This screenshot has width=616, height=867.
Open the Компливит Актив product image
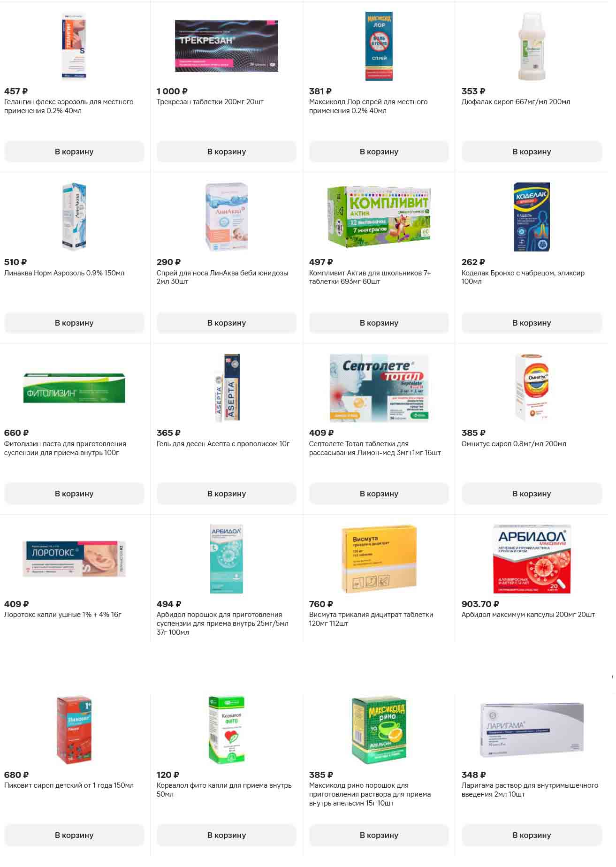[x=379, y=217]
